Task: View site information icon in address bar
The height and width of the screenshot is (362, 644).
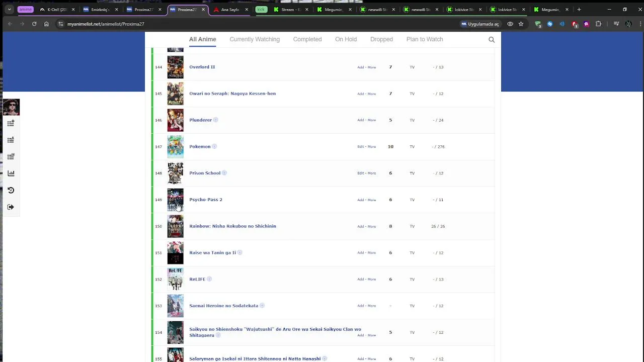Action: 60,24
